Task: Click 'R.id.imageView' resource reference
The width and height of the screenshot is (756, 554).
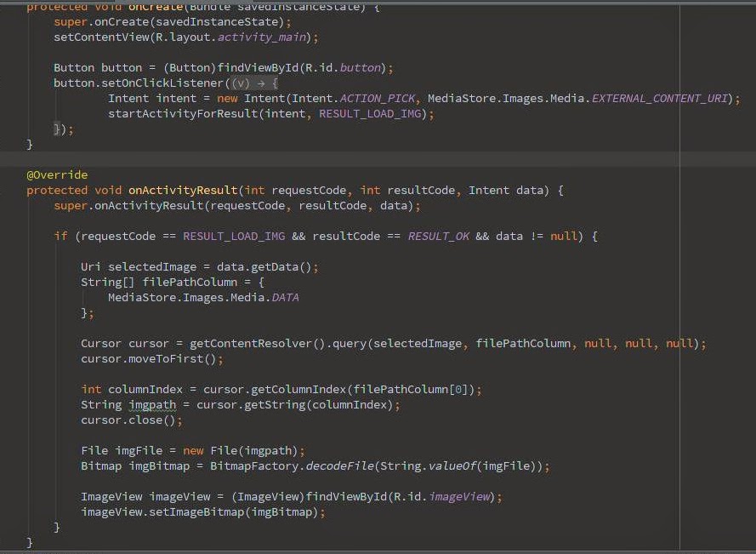Action: point(441,497)
